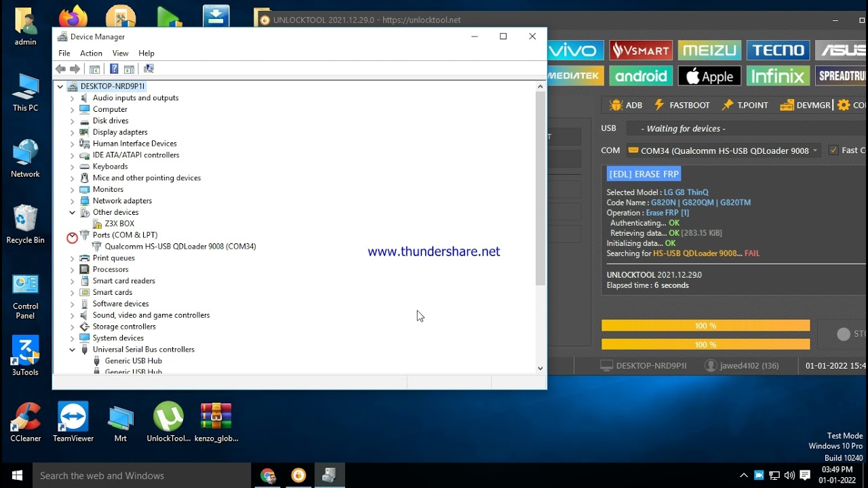Click the [EDL] ERASE FRP log header
This screenshot has width=868, height=488.
click(x=644, y=174)
